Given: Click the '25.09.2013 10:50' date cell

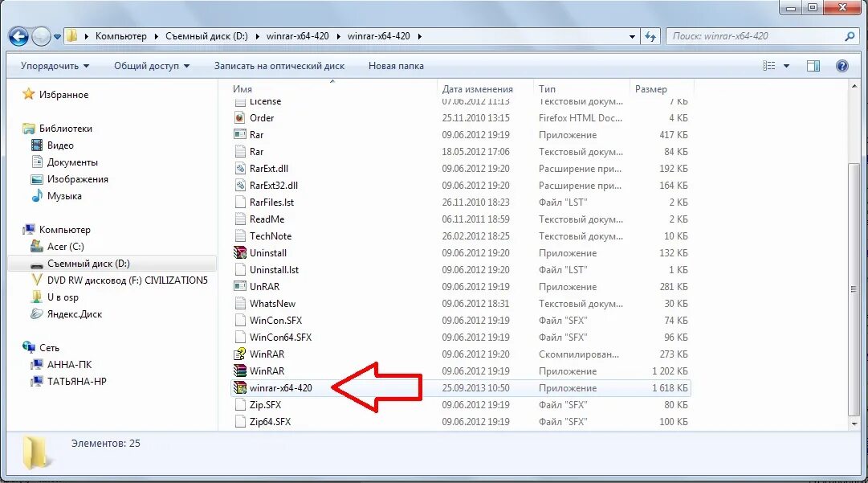Looking at the screenshot, I should tap(475, 388).
